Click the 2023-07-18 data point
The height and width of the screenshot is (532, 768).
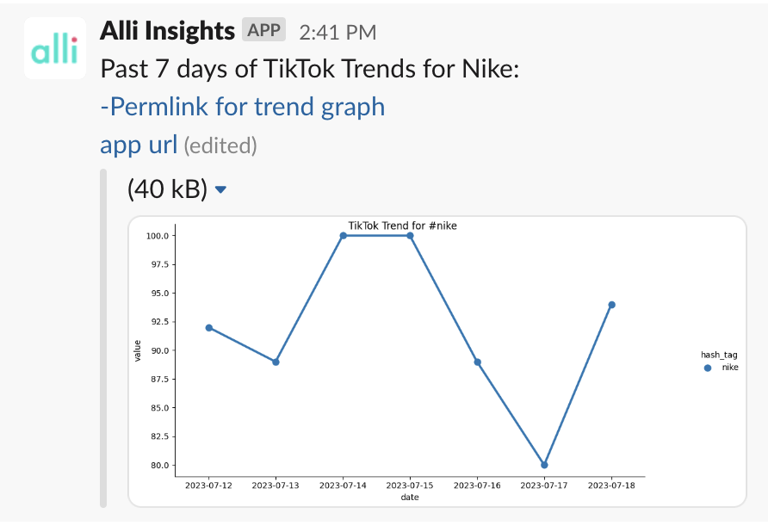[611, 305]
